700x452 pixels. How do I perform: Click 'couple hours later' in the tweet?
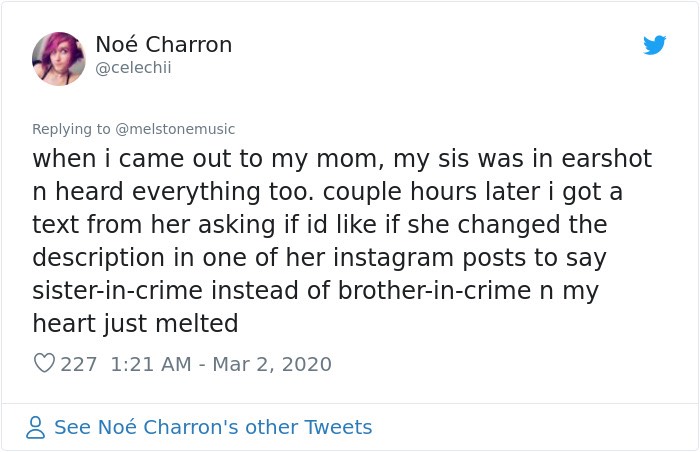click(431, 193)
